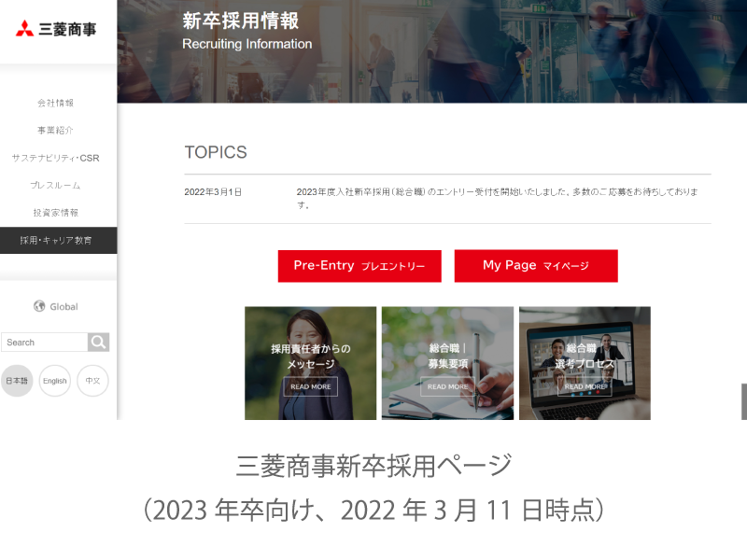The width and height of the screenshot is (747, 560).
Task: Click the 総合職 選考プロセス laptop image
Action: pos(585,363)
